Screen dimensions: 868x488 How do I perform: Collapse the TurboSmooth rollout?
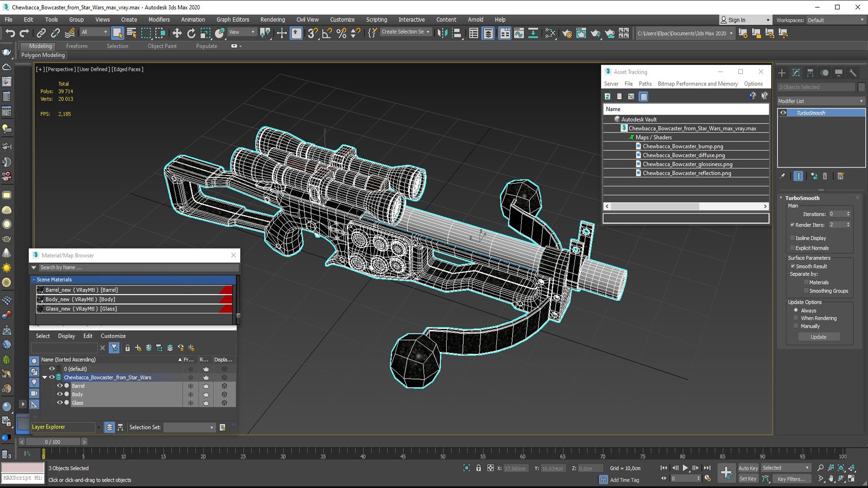point(781,198)
